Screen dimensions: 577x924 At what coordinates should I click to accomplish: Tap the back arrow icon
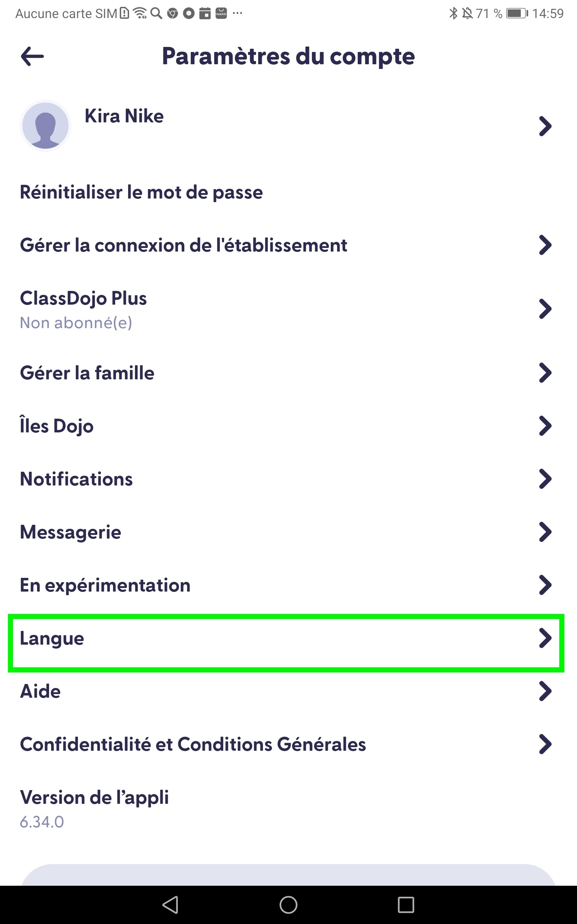tap(32, 57)
